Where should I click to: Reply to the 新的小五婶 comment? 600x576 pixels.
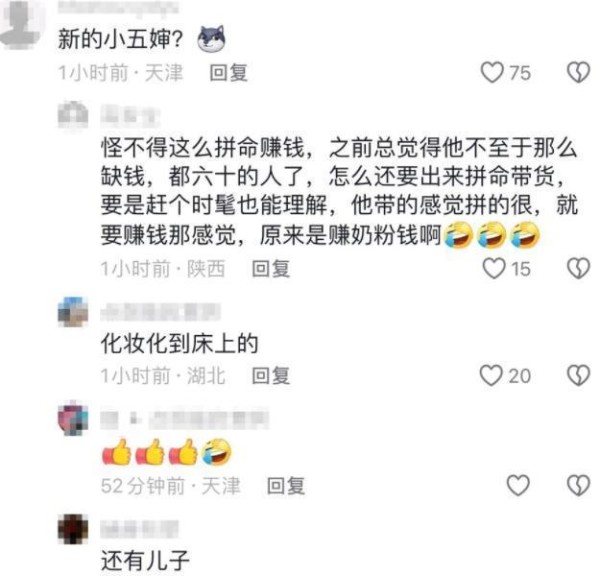pyautogui.click(x=228, y=72)
